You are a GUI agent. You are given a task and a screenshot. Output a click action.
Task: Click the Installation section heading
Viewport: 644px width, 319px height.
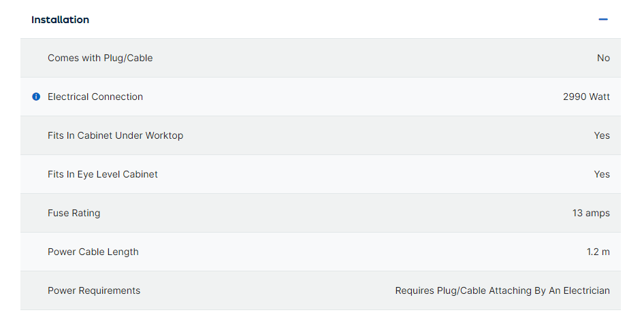click(60, 20)
